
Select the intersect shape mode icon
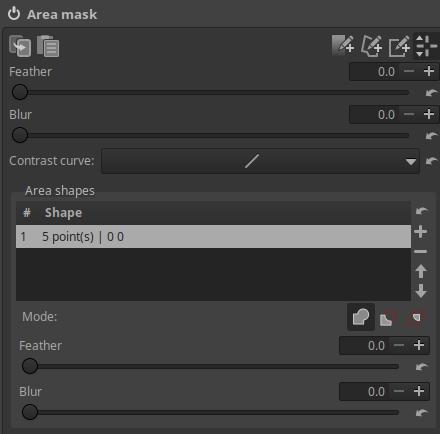[x=415, y=317]
